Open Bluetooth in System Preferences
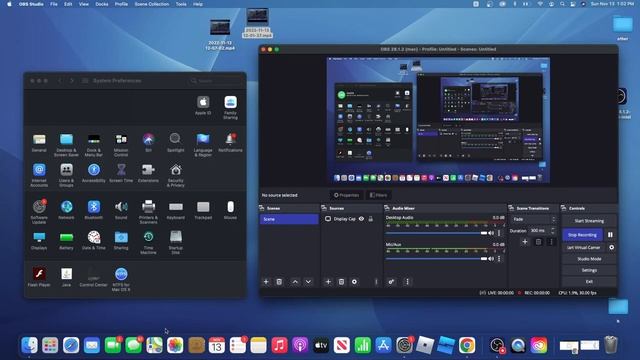This screenshot has height=360, width=640. tap(93, 209)
